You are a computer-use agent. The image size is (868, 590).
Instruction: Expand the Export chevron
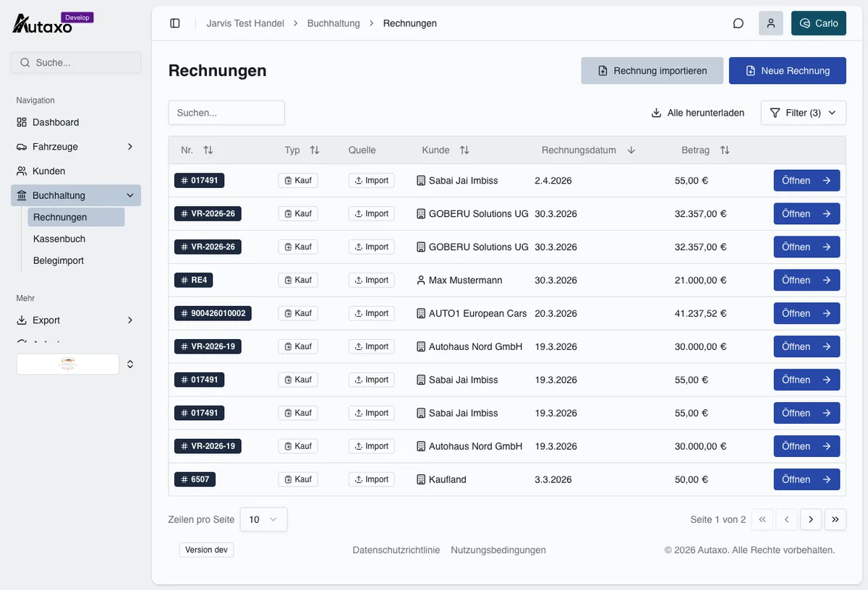coord(130,320)
